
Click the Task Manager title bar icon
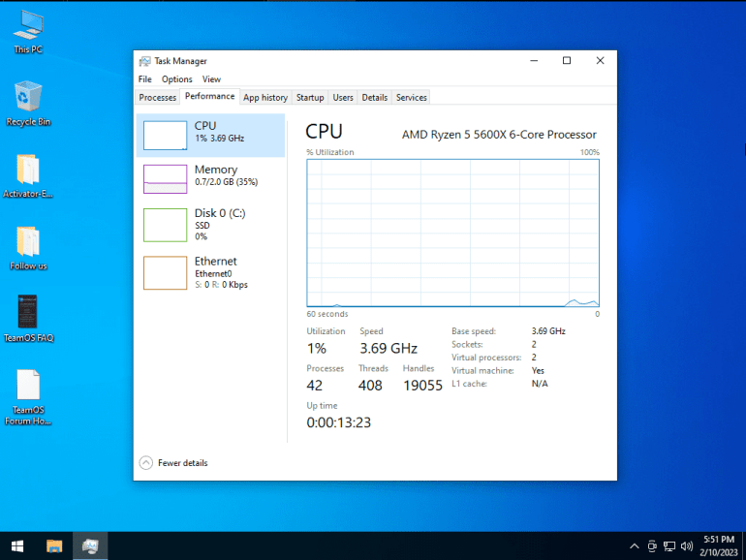[144, 61]
